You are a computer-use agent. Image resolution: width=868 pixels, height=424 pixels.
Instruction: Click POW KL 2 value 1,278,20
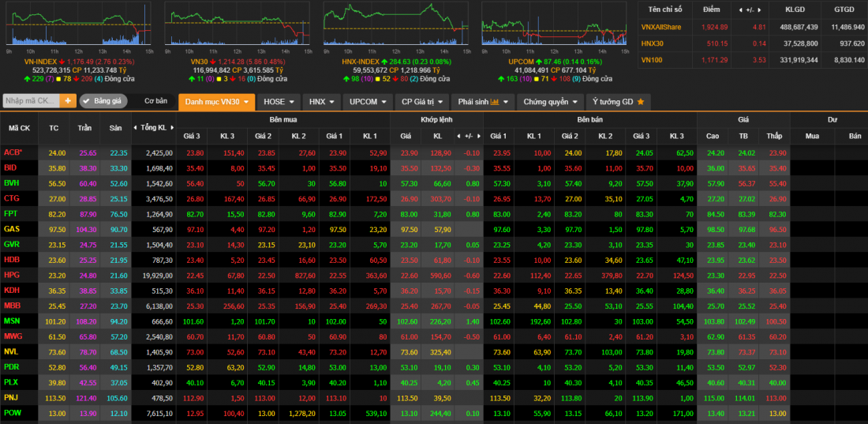[x=302, y=413]
